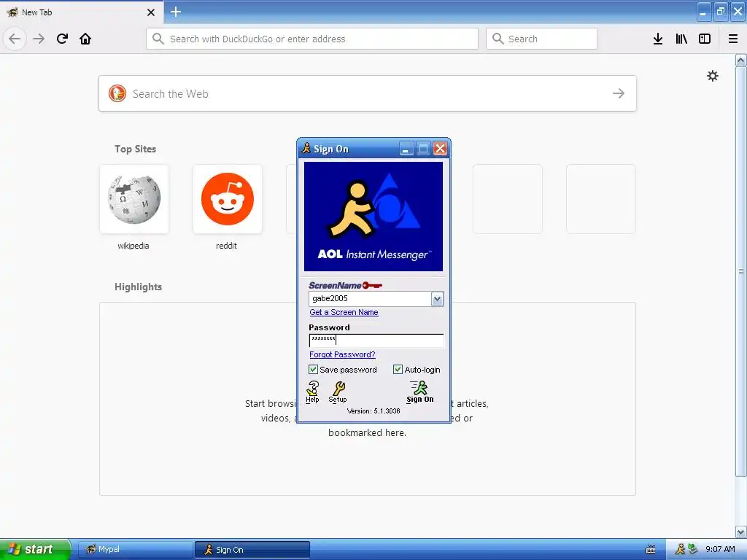
Task: Click the Get a Screen Name link
Action: point(344,312)
